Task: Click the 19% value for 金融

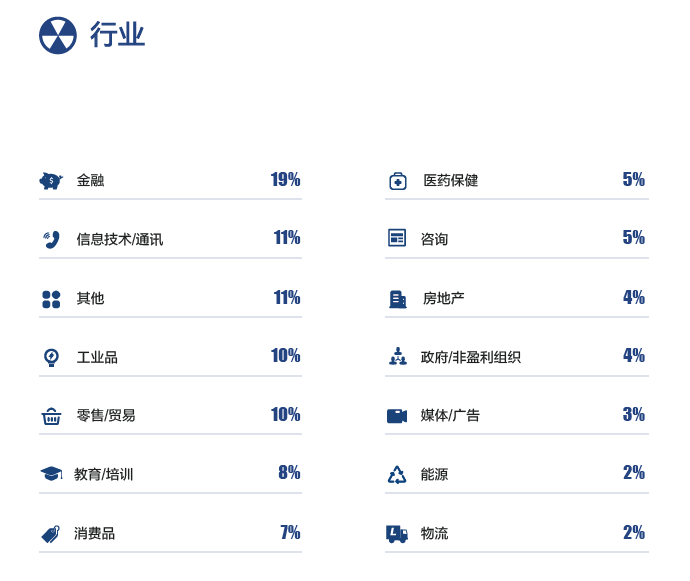Action: 285,180
